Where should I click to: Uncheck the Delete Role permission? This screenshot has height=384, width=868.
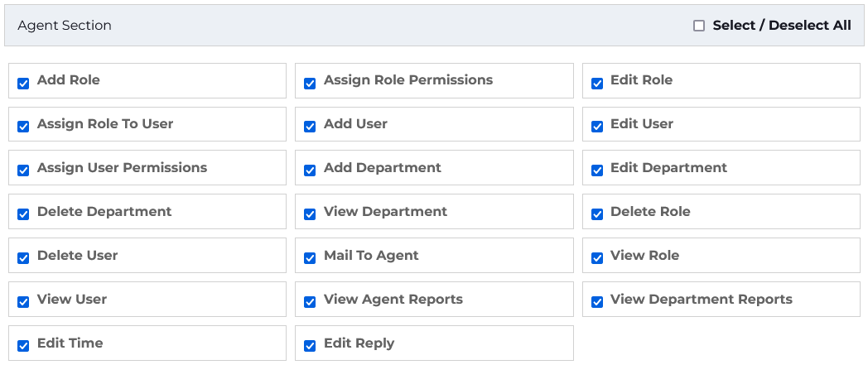tap(596, 214)
